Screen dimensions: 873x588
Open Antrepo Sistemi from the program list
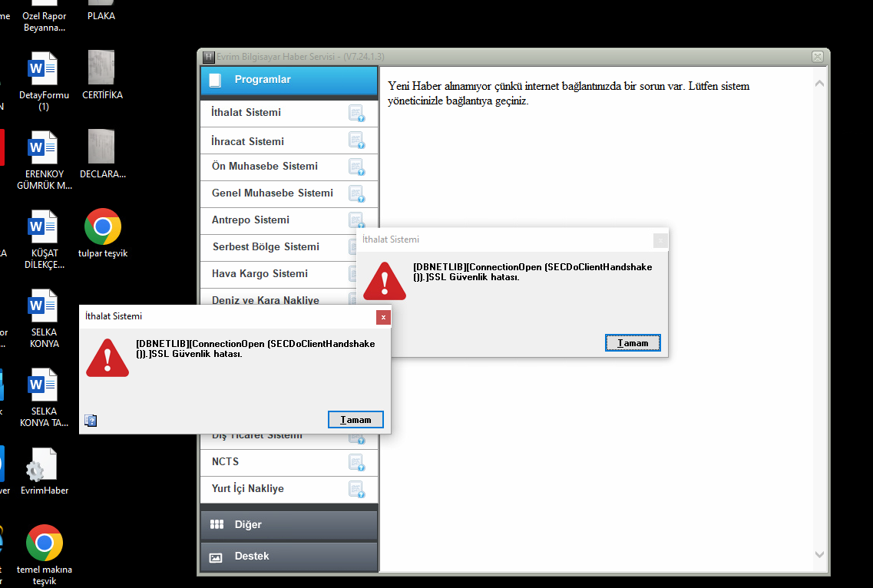tap(250, 220)
